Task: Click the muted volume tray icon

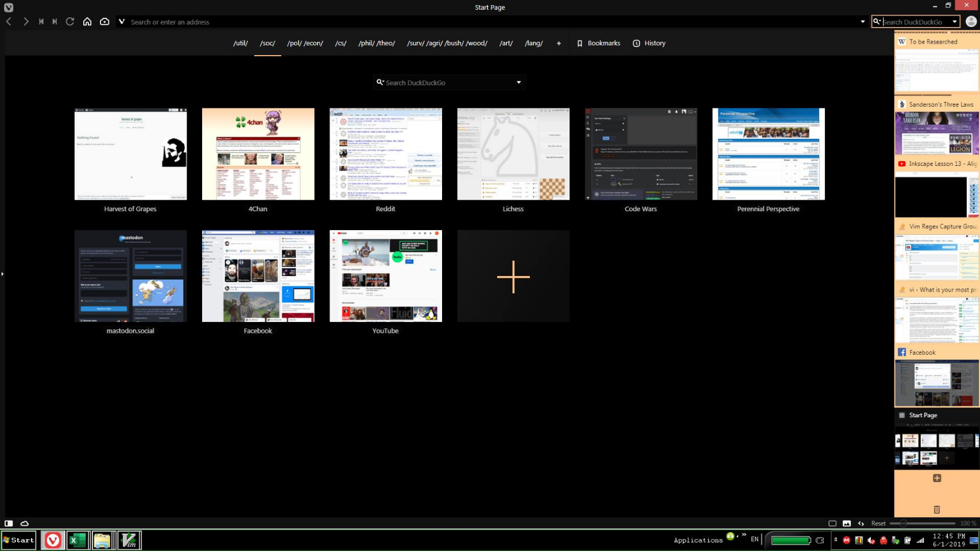Action: click(x=871, y=540)
